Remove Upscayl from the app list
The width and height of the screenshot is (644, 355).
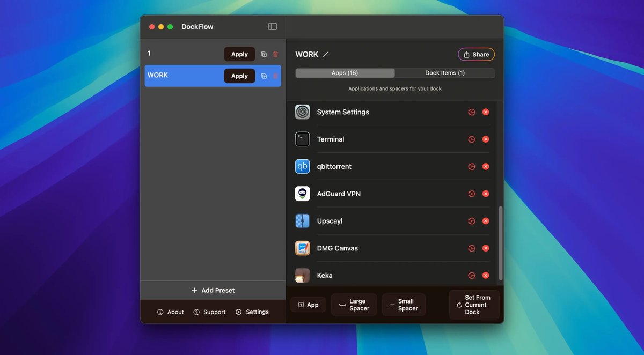pos(486,220)
